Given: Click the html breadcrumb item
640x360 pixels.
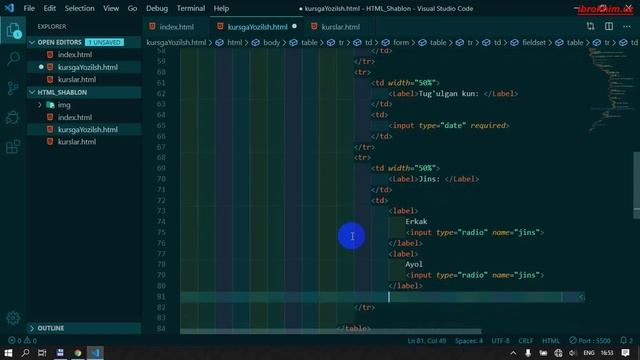Looking at the screenshot, I should [234, 42].
